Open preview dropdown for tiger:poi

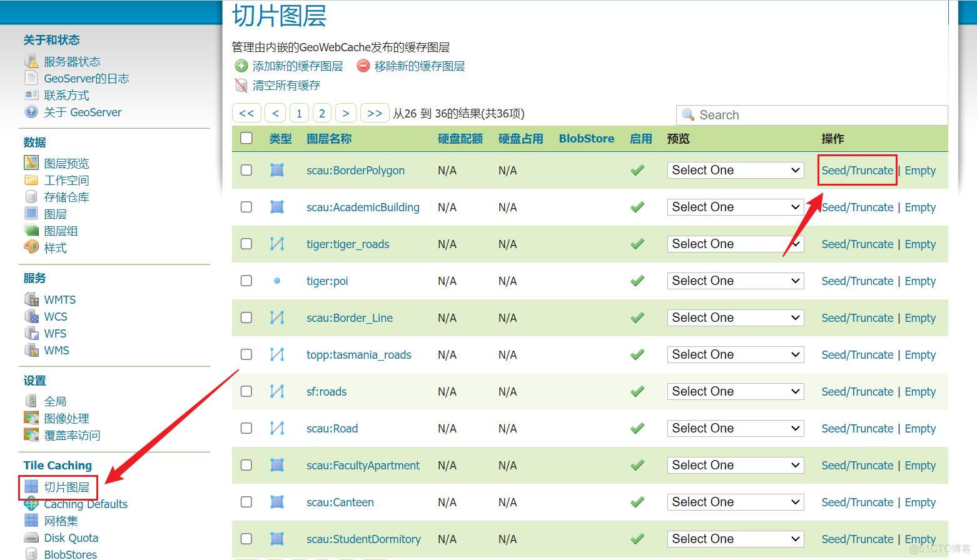736,281
